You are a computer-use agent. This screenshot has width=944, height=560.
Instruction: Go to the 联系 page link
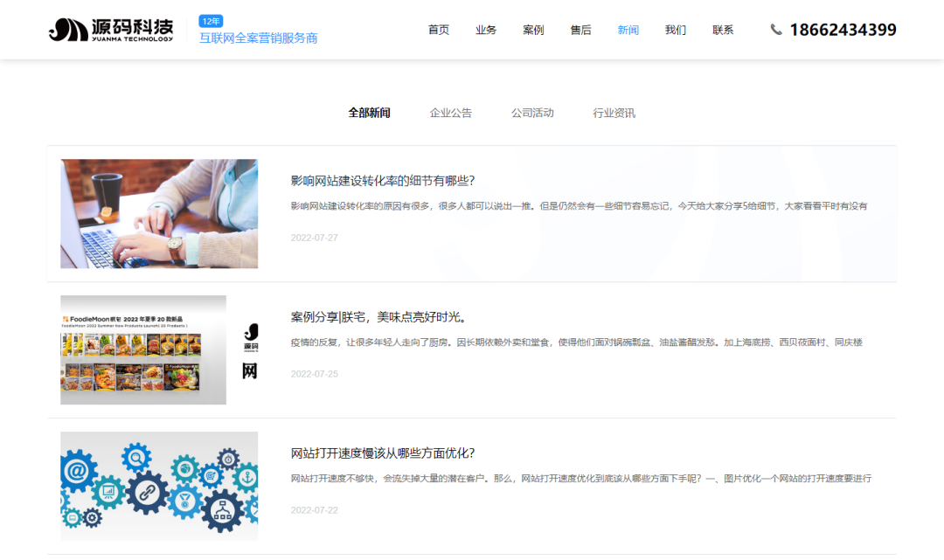pos(723,30)
